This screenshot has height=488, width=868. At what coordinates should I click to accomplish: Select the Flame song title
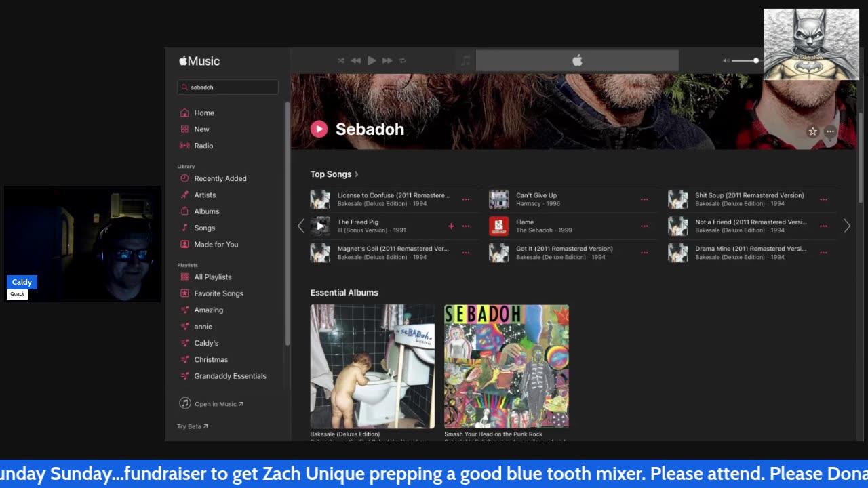525,222
